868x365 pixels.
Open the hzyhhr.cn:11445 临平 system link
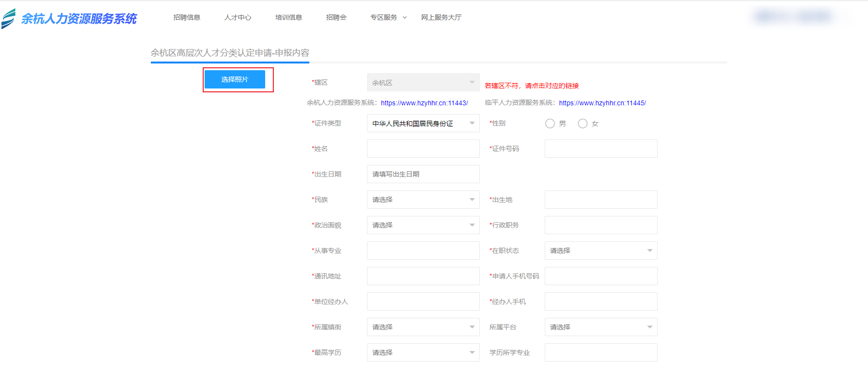point(602,103)
